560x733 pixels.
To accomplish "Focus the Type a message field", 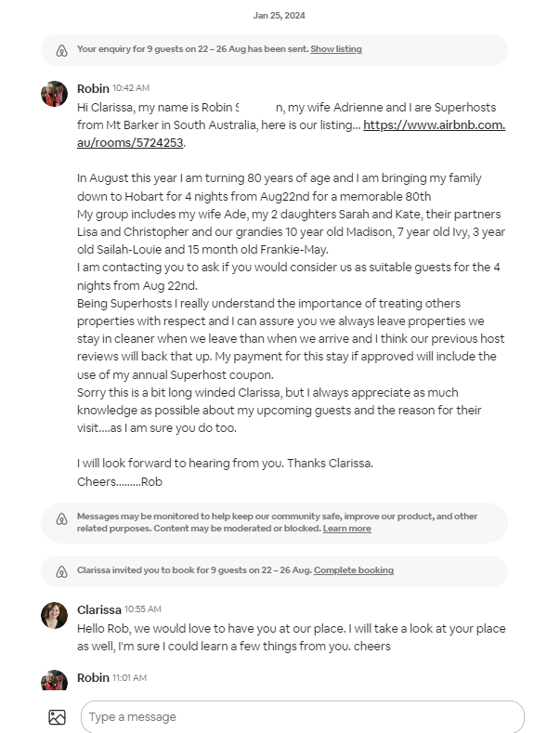I will [302, 717].
